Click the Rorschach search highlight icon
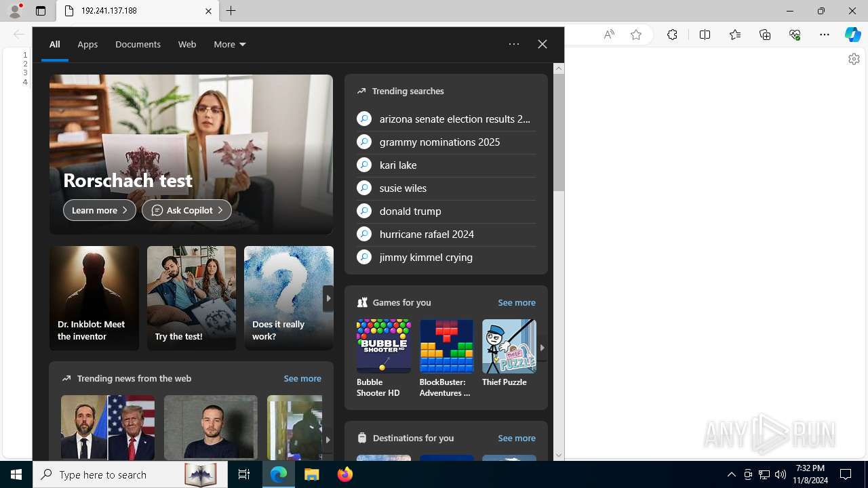This screenshot has width=868, height=488. click(x=201, y=474)
